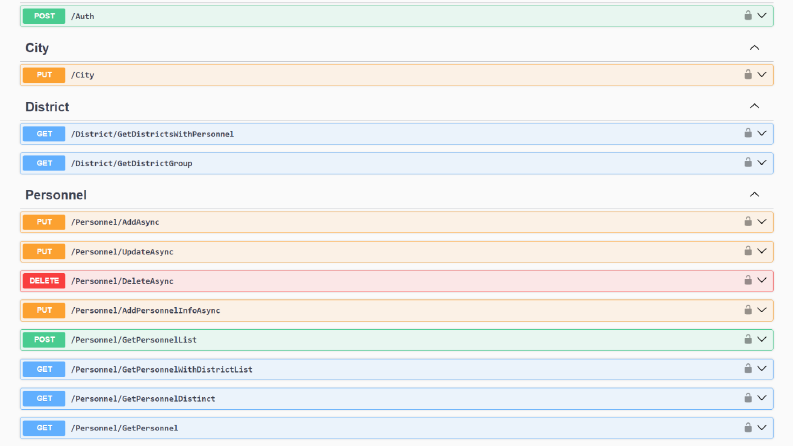This screenshot has width=793, height=446.
Task: Click lock icon for /Personnel/AddPersonnelInfoAsync
Action: (x=748, y=310)
